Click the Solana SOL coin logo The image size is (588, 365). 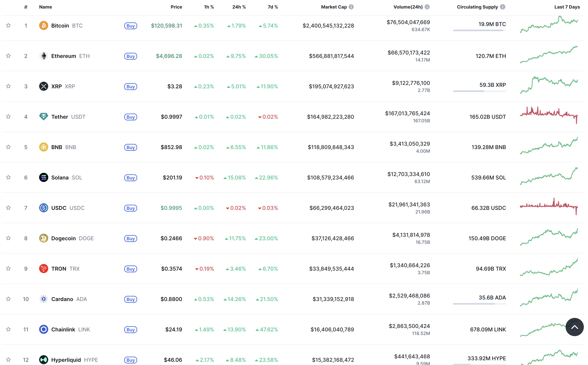pyautogui.click(x=43, y=177)
